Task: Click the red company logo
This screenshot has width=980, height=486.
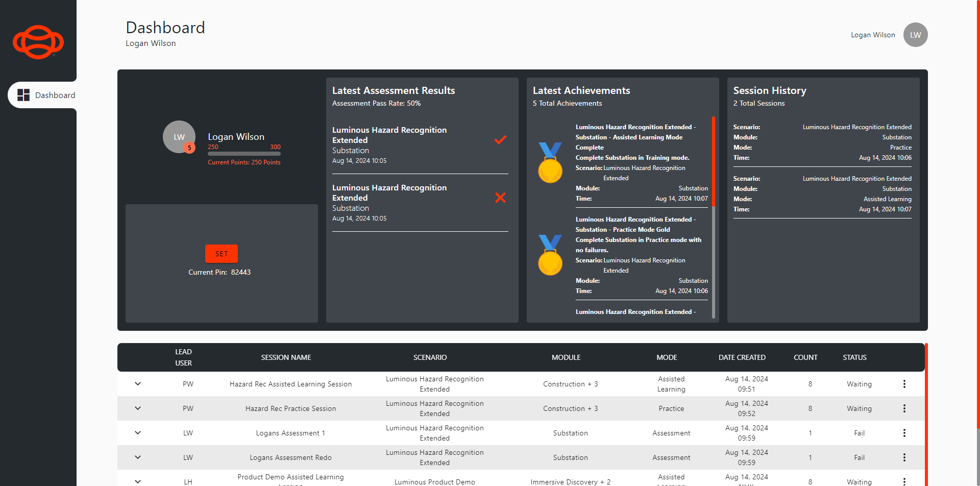Action: (38, 42)
